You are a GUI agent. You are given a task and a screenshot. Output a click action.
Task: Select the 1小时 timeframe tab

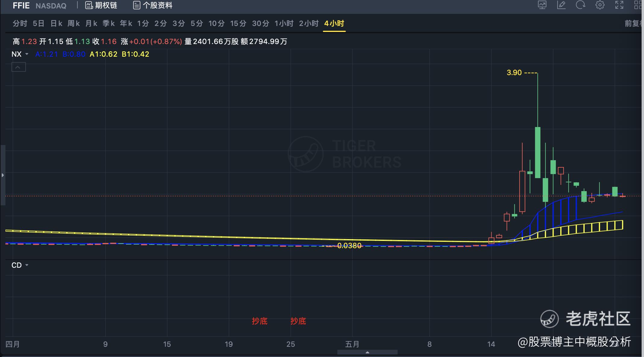click(x=284, y=24)
